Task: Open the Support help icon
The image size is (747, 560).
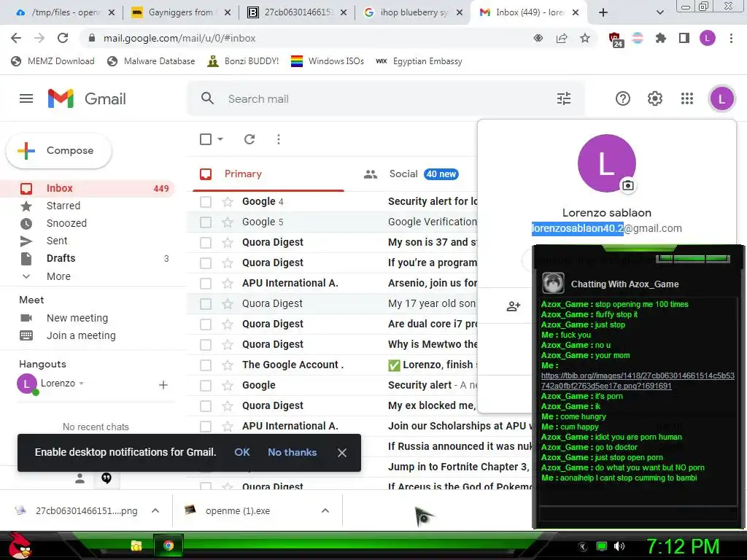Action: click(x=623, y=98)
